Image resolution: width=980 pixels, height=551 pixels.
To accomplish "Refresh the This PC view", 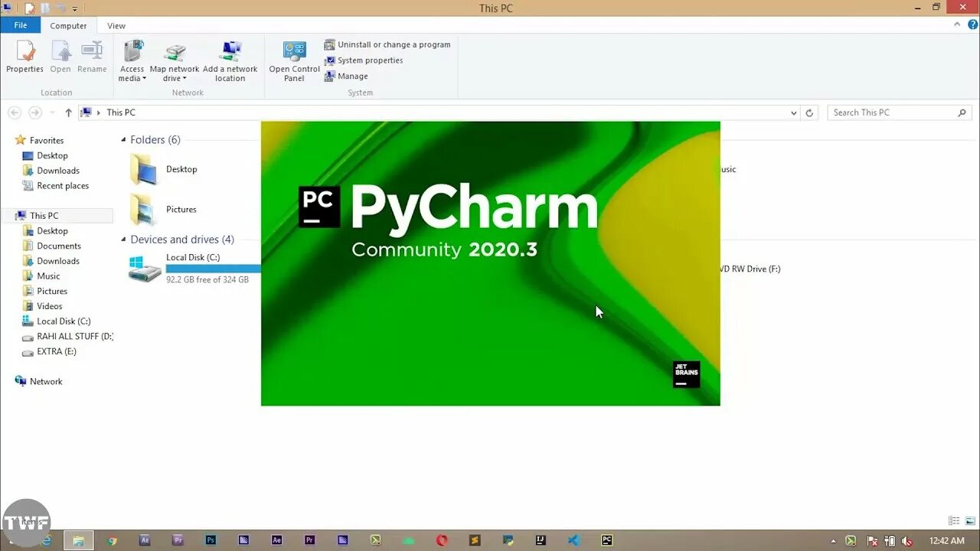I will [809, 112].
